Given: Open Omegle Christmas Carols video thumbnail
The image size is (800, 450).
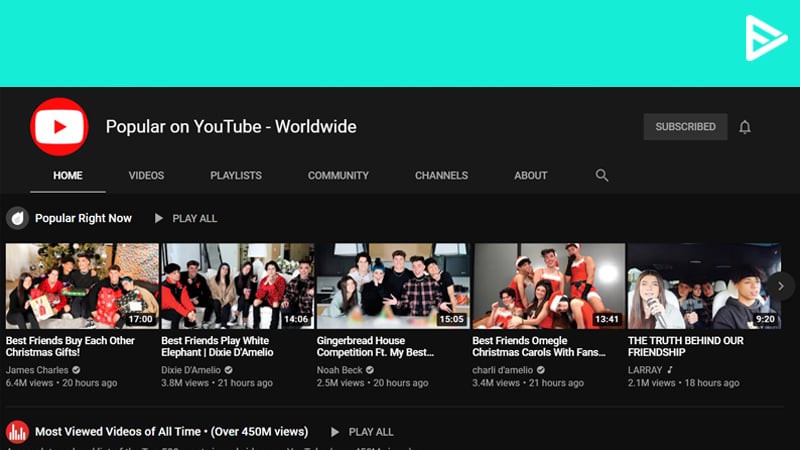Looking at the screenshot, I should tap(549, 286).
